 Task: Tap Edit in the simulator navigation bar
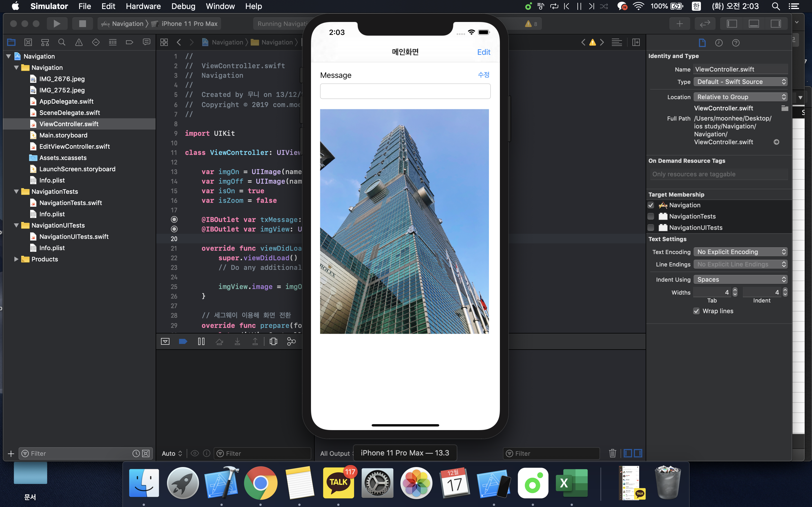click(x=484, y=52)
